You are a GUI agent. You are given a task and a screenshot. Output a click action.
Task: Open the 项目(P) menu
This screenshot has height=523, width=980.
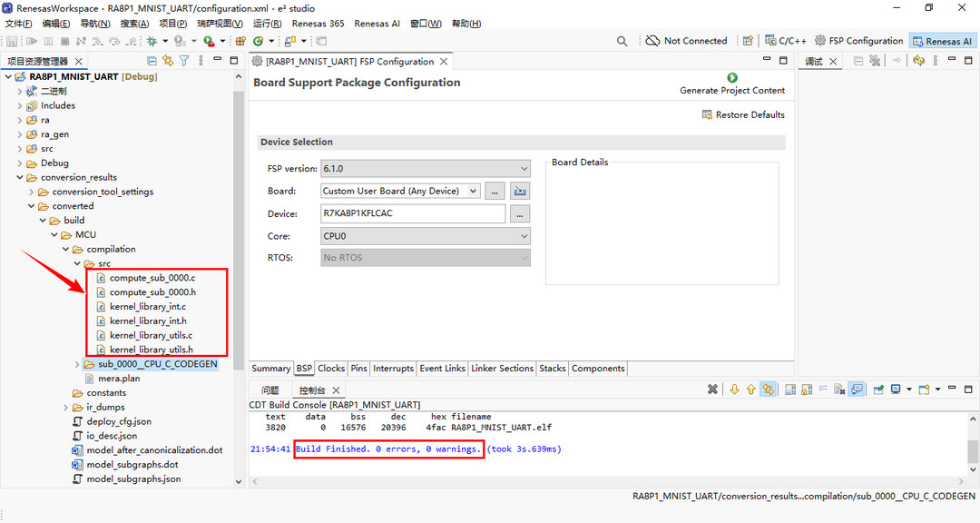pyautogui.click(x=173, y=24)
